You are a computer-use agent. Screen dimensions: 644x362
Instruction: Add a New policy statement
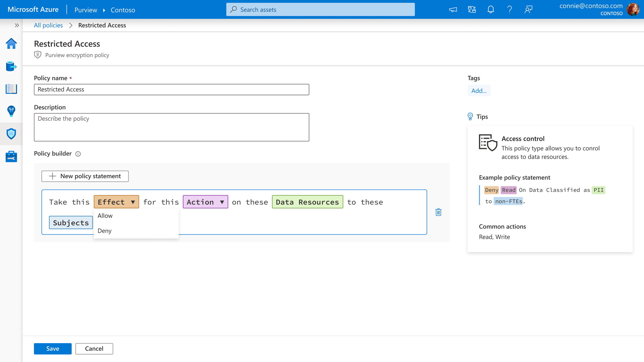click(x=85, y=176)
